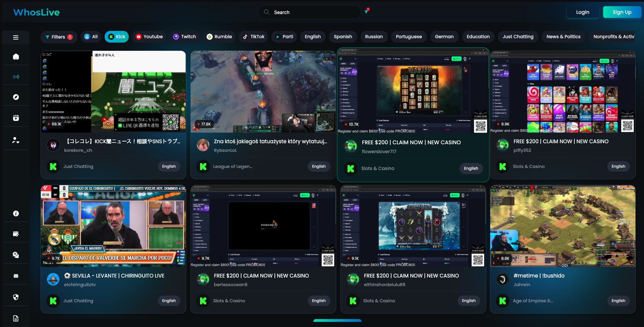Toggle the Spanish language filter
The width and height of the screenshot is (644, 327).
coord(343,37)
